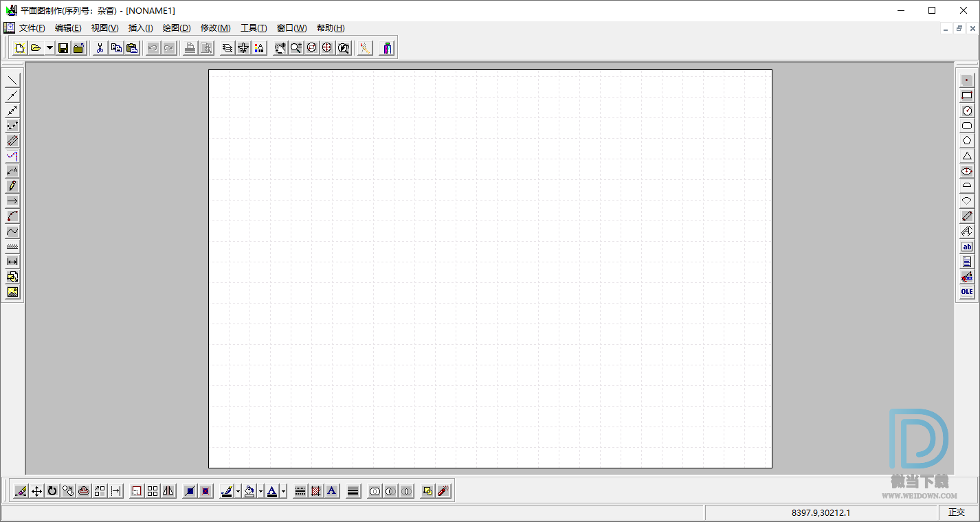
Task: Insert OLE object via OLE icon
Action: point(967,292)
